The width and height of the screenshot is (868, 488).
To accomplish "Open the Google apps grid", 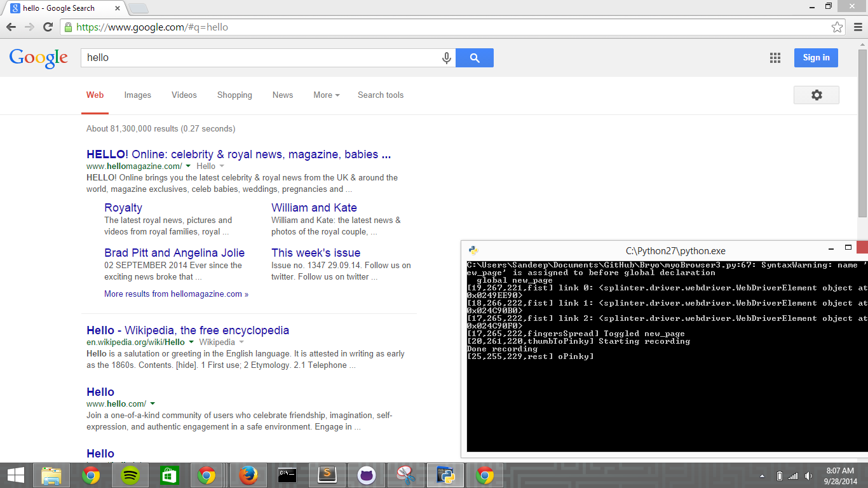I will [x=775, y=58].
